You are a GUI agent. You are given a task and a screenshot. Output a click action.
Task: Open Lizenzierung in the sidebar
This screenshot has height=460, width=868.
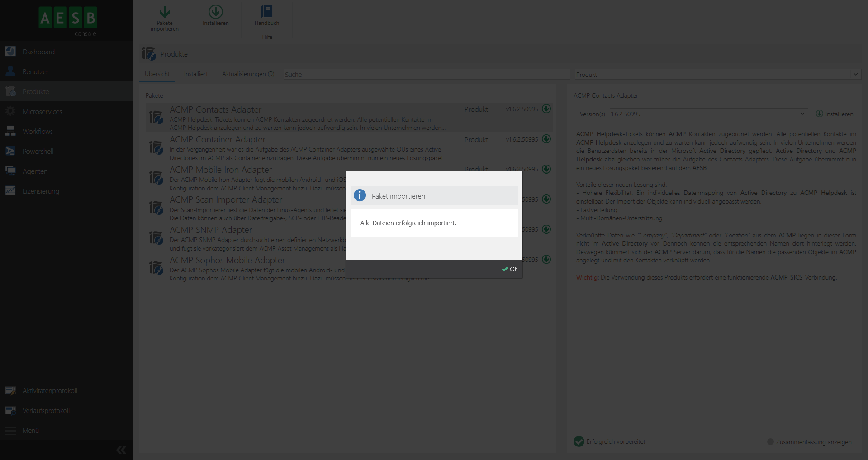tap(41, 191)
